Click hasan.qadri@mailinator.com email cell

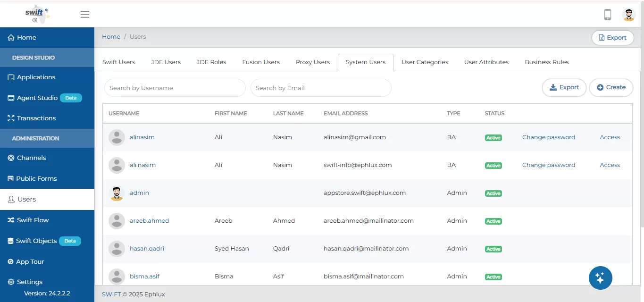(x=366, y=249)
